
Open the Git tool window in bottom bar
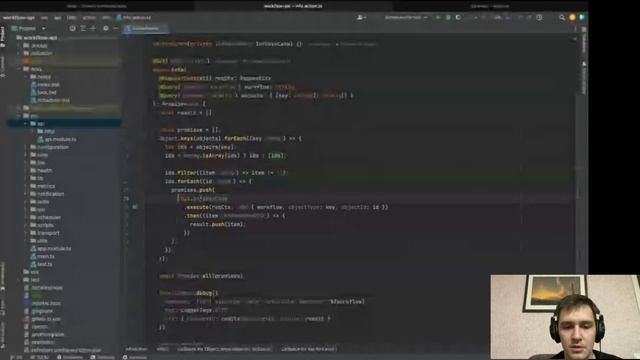click(x=16, y=357)
